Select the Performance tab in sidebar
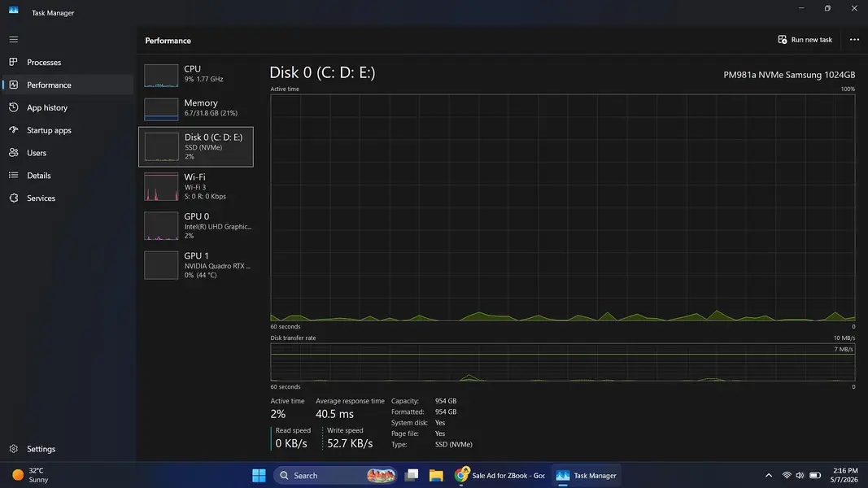868x488 pixels. tap(68, 85)
